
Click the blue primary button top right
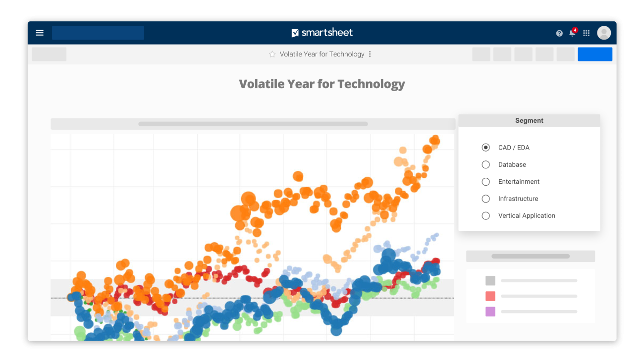coord(594,54)
